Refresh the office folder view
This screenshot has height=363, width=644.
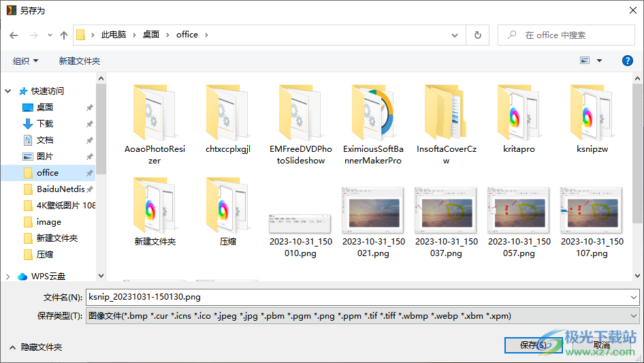tap(478, 35)
